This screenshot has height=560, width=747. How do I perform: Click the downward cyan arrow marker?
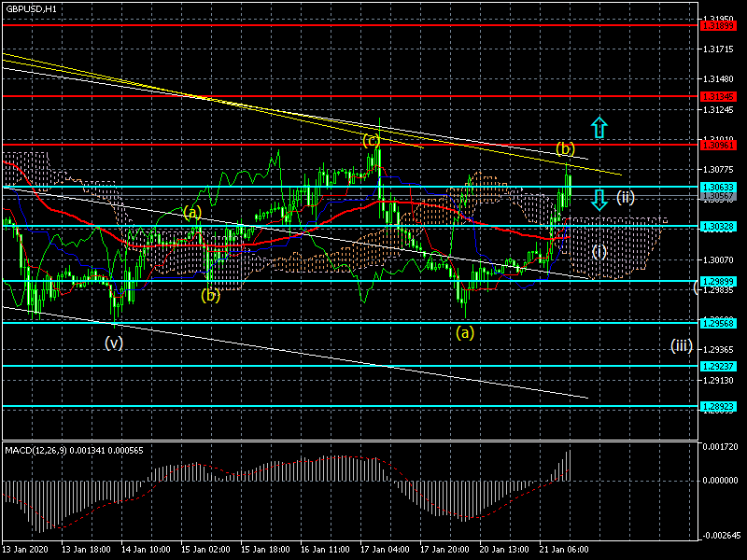[599, 200]
